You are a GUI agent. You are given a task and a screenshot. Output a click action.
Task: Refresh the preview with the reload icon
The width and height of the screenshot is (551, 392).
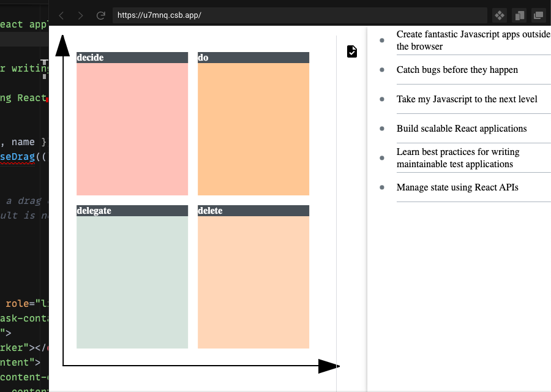[101, 15]
